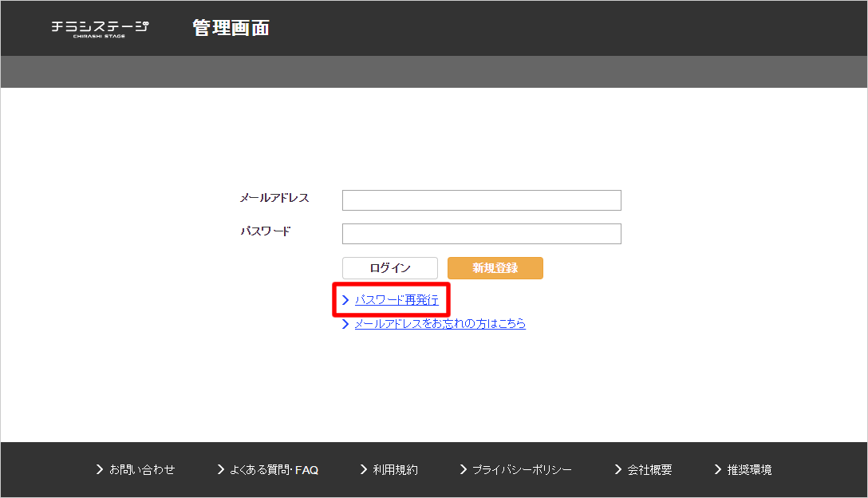
Task: Open the パスワード再発行 link
Action: pyautogui.click(x=397, y=300)
